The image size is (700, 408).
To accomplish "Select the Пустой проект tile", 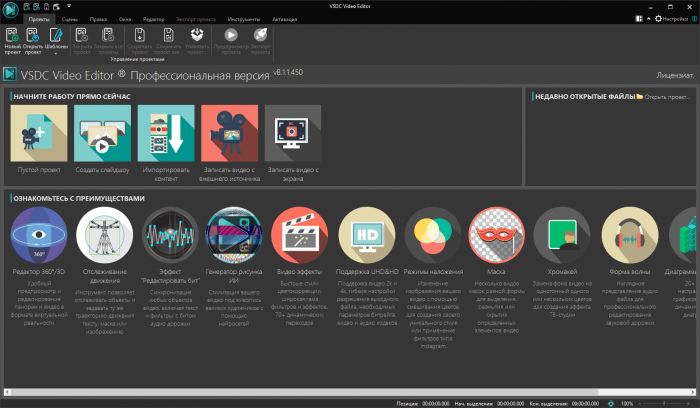I will coord(39,133).
